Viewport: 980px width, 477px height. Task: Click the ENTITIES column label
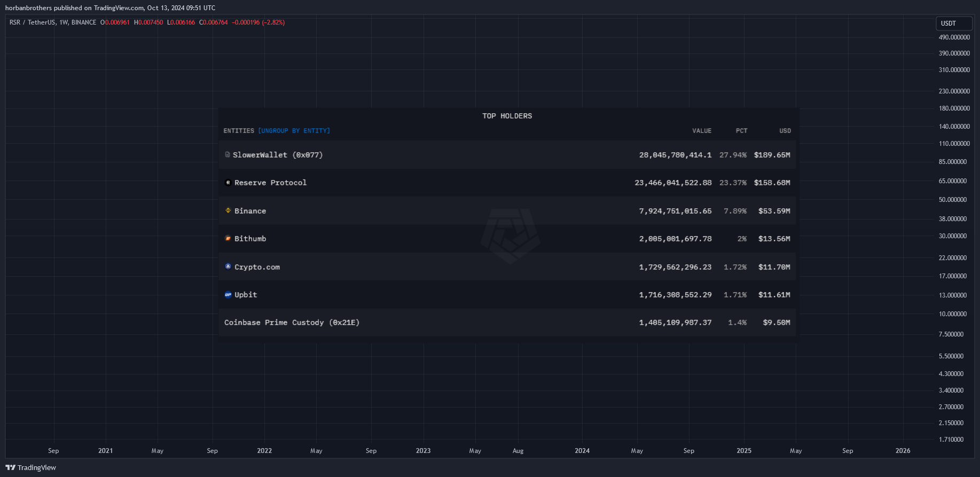pyautogui.click(x=239, y=131)
